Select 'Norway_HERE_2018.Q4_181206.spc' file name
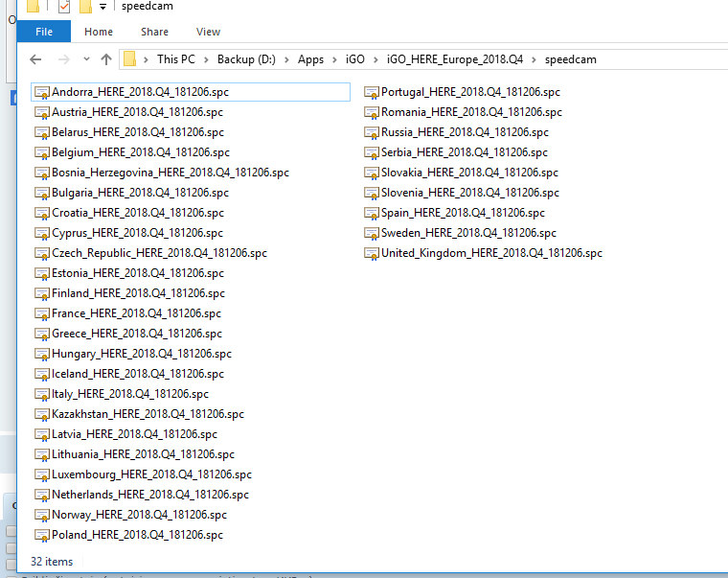The height and width of the screenshot is (578, 728). (139, 515)
